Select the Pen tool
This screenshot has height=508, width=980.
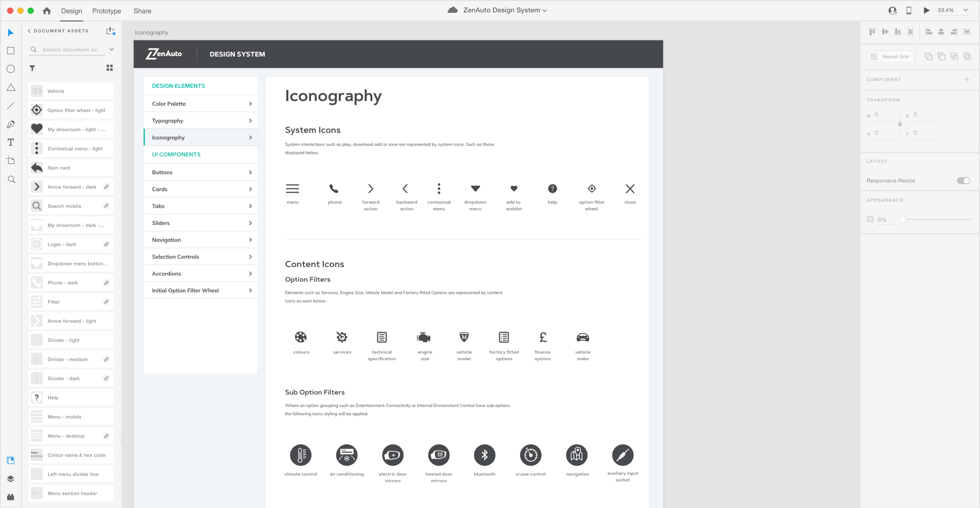(11, 124)
